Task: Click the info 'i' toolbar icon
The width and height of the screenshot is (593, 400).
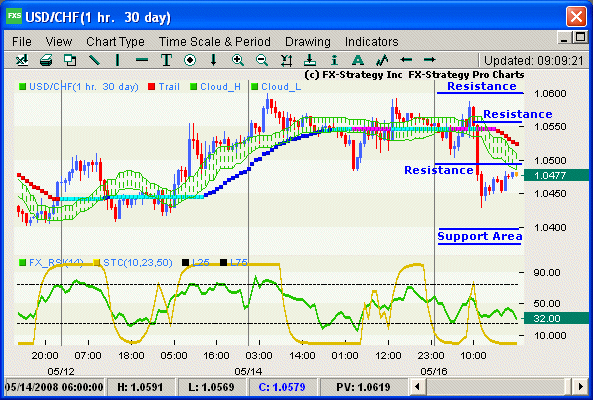Action: coord(334,60)
